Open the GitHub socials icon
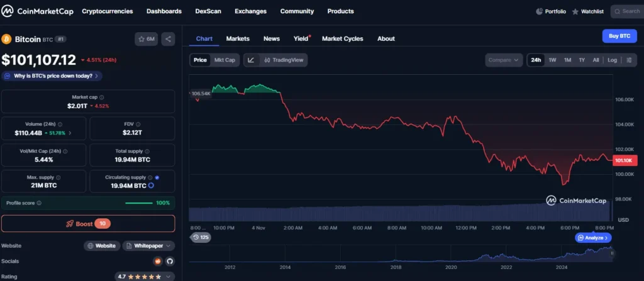This screenshot has width=644, height=281. [169, 261]
